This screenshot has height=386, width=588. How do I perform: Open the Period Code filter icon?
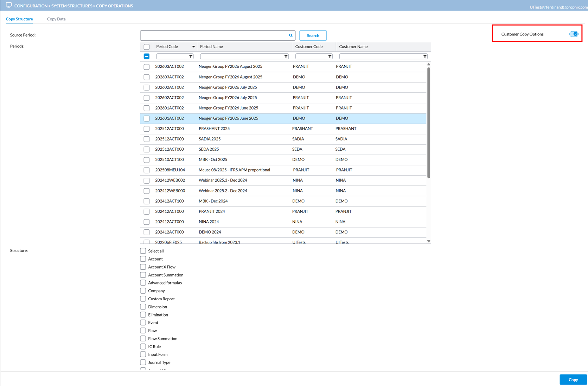click(191, 57)
